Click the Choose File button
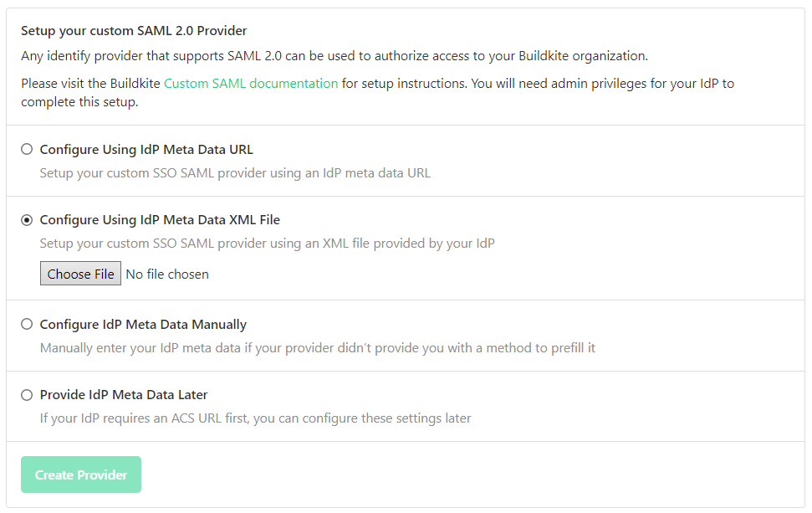 (80, 274)
